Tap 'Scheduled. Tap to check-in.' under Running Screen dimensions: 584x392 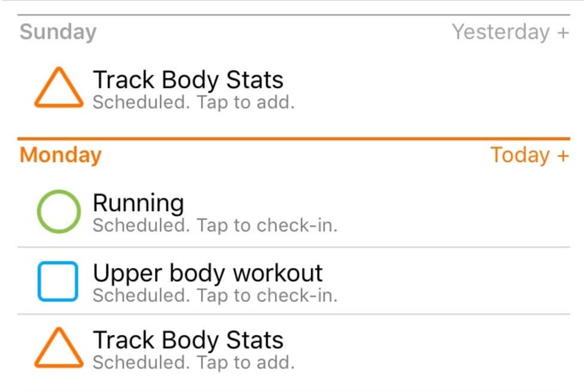pos(215,226)
